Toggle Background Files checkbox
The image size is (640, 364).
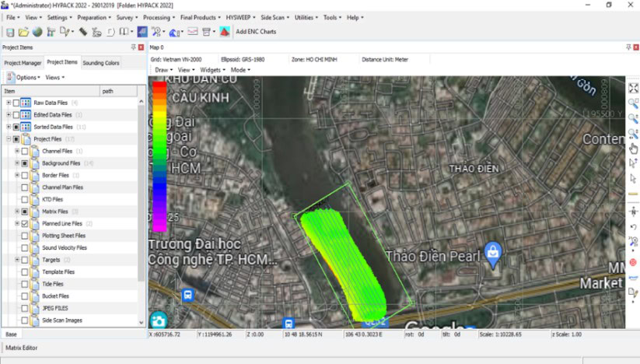pyautogui.click(x=24, y=163)
